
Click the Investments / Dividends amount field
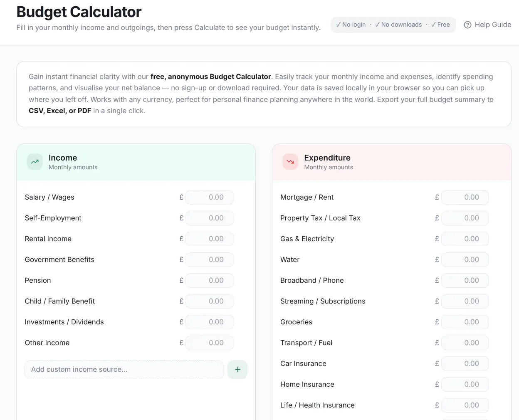click(210, 322)
